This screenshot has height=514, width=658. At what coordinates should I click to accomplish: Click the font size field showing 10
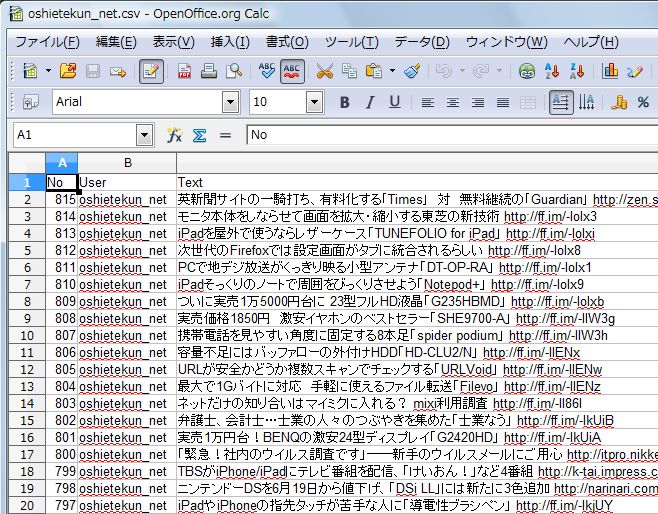coord(277,102)
